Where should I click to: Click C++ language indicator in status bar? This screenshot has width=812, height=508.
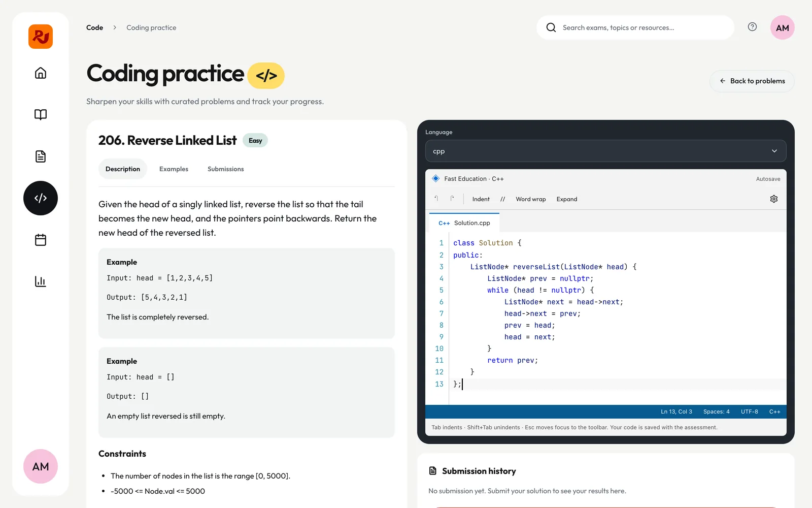coord(775,411)
